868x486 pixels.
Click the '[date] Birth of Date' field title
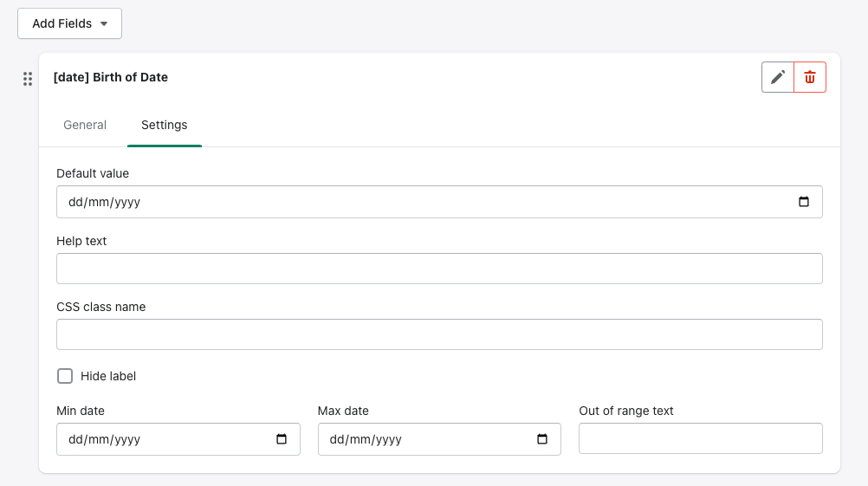111,77
